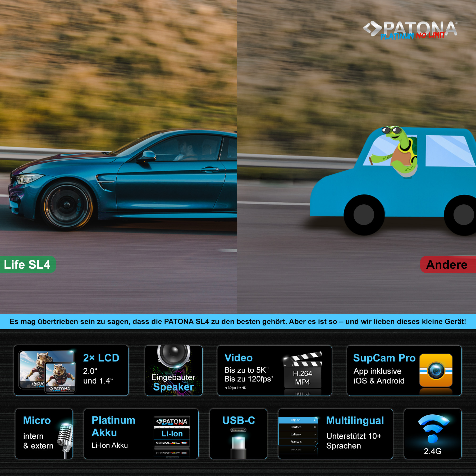Image resolution: width=476 pixels, height=476 pixels.
Task: Click the USB-C heading
Action: tap(239, 420)
